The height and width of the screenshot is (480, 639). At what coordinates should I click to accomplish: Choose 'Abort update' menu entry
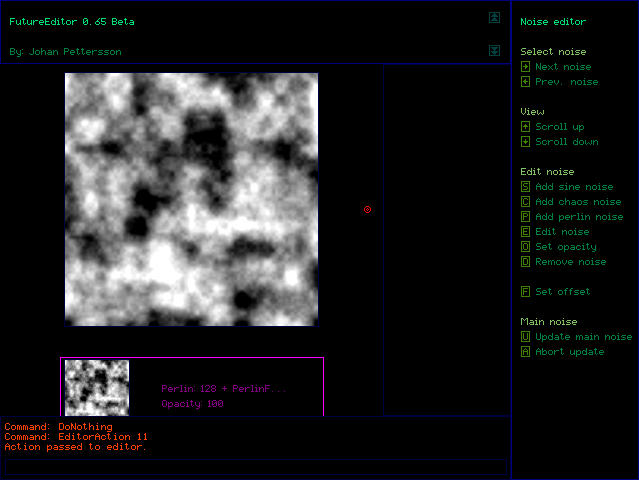click(570, 352)
